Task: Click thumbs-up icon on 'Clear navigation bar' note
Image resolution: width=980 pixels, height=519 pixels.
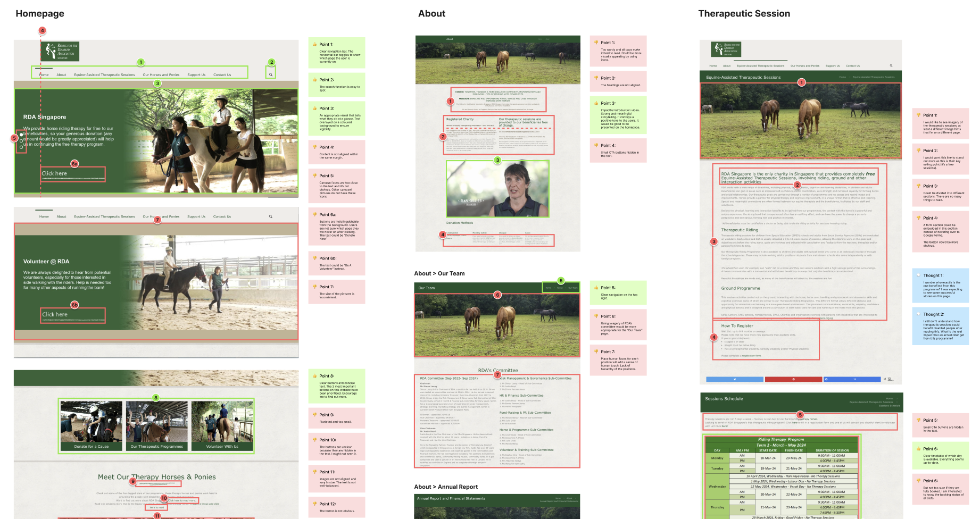Action: point(314,44)
